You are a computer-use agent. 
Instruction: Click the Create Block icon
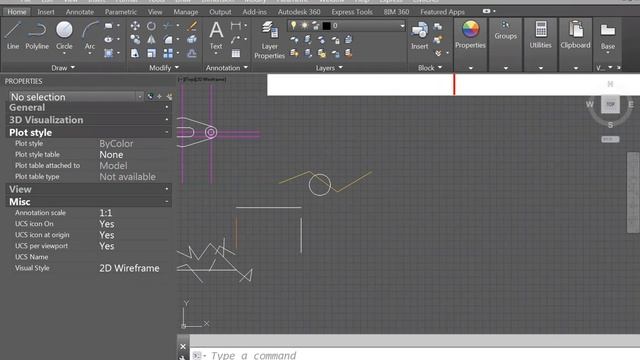pyautogui.click(x=438, y=27)
